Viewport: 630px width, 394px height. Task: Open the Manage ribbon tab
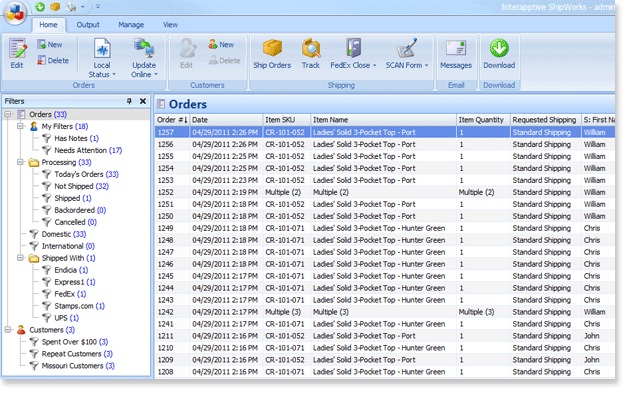coord(131,24)
